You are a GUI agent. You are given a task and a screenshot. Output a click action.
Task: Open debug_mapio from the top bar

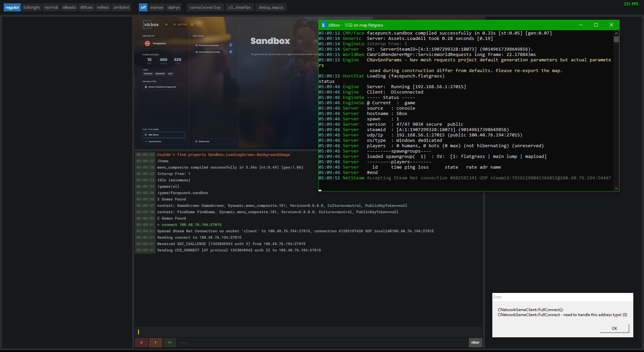pyautogui.click(x=271, y=7)
